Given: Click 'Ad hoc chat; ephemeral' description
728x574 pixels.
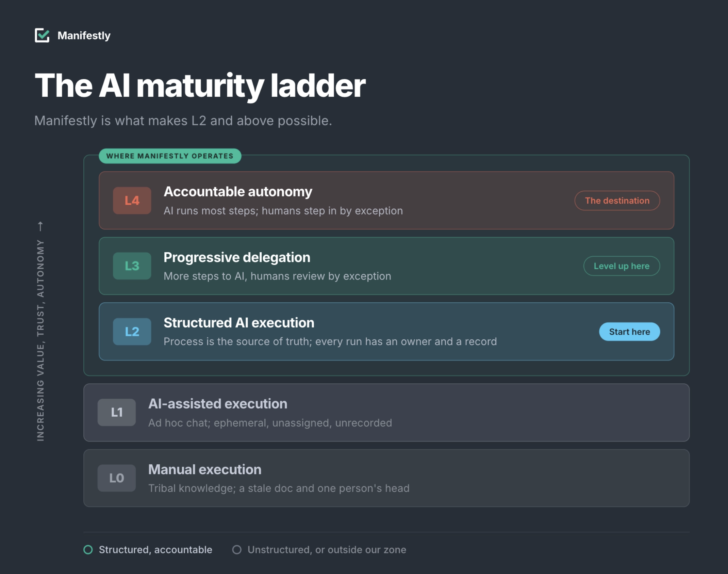Looking at the screenshot, I should coord(270,423).
